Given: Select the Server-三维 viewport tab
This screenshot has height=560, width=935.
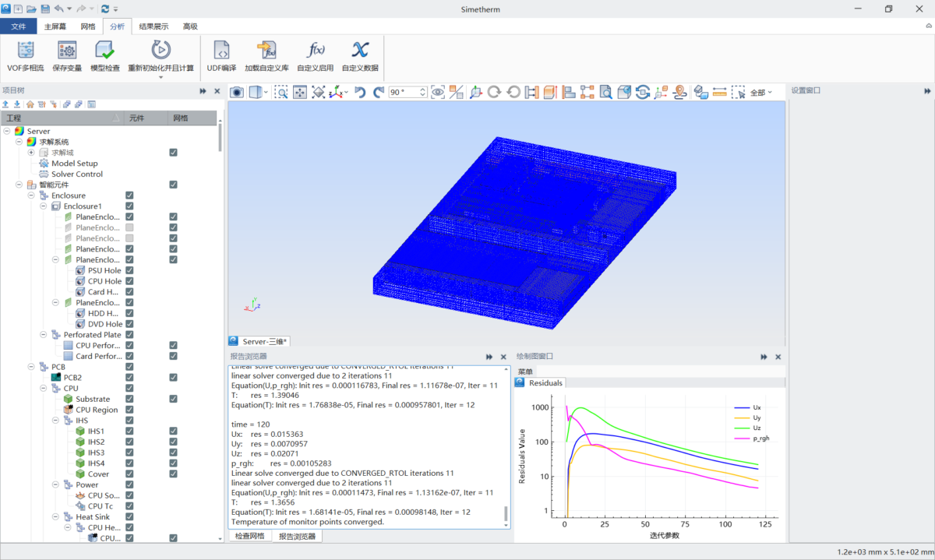Looking at the screenshot, I should [260, 341].
